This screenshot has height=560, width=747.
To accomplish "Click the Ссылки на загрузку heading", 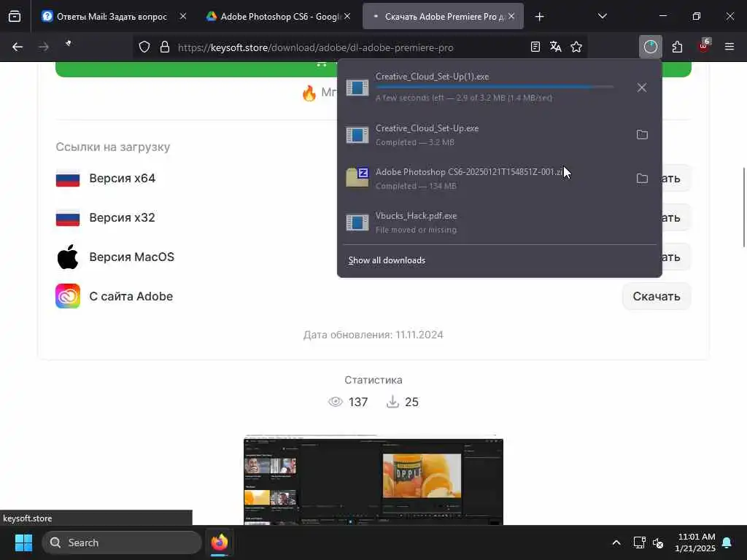I will pyautogui.click(x=113, y=147).
